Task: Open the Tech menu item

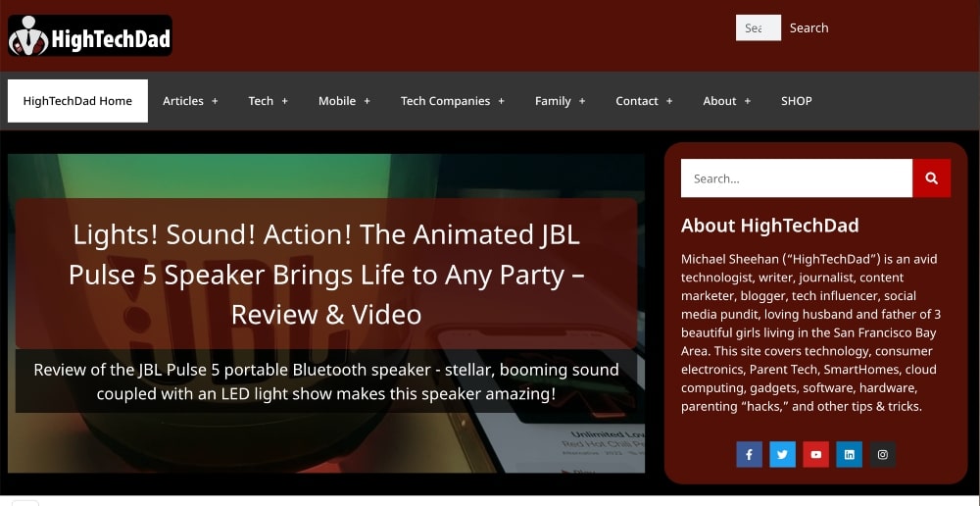Action: (261, 101)
